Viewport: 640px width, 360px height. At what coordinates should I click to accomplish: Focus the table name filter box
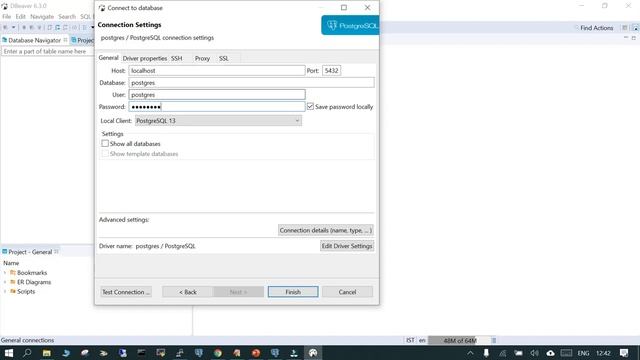pyautogui.click(x=47, y=51)
